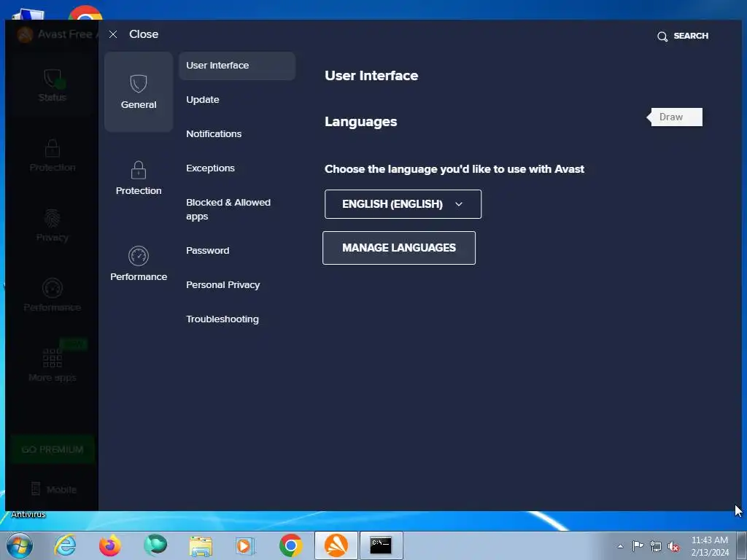The image size is (747, 560).
Task: Launch Firefox from the taskbar
Action: click(110, 545)
